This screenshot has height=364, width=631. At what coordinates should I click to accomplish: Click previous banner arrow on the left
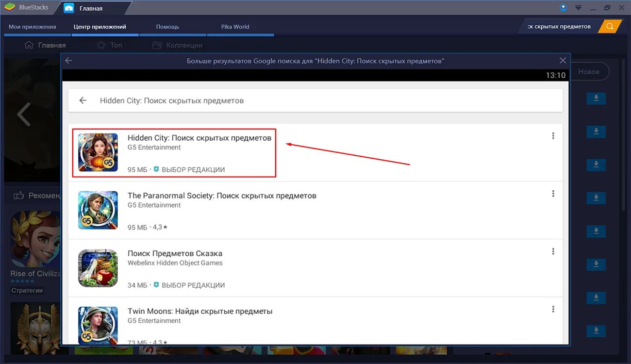23,115
